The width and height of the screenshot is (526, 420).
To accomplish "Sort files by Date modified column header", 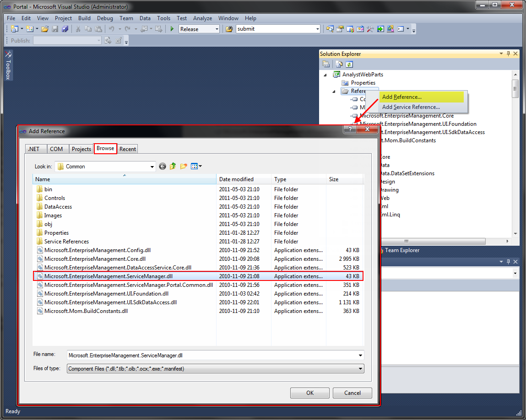I will click(x=244, y=179).
